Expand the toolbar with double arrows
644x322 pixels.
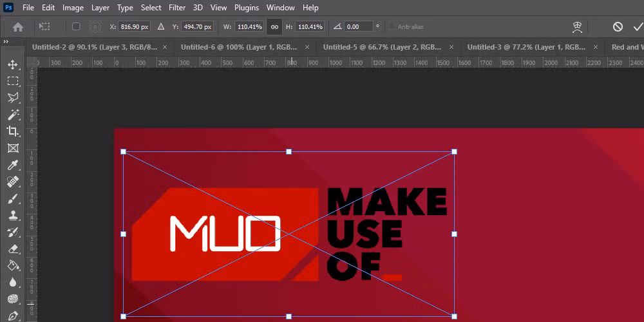(6, 41)
